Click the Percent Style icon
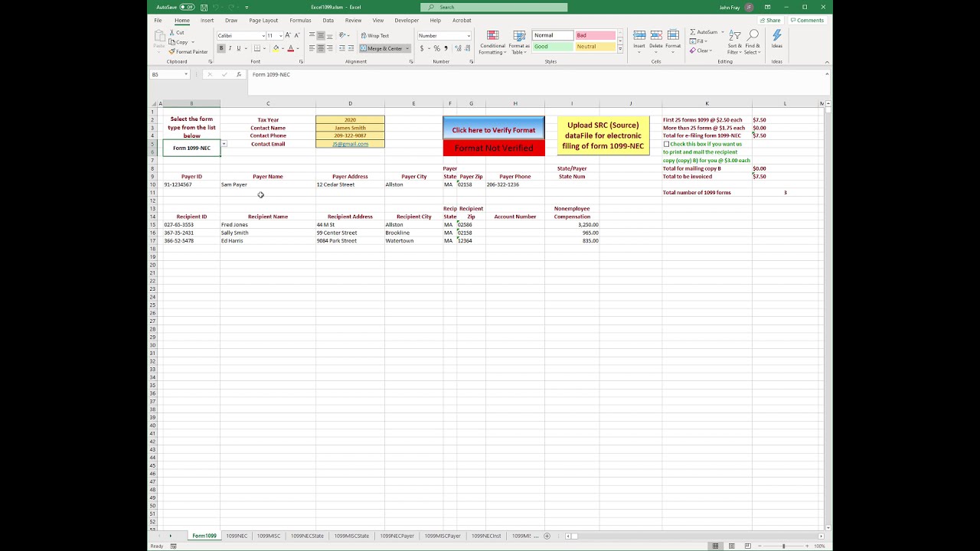The width and height of the screenshot is (980, 551). (436, 48)
